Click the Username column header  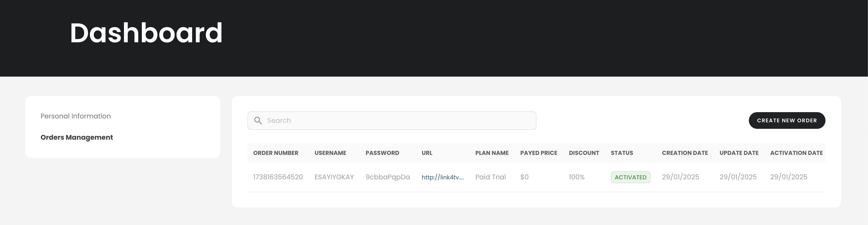point(330,153)
